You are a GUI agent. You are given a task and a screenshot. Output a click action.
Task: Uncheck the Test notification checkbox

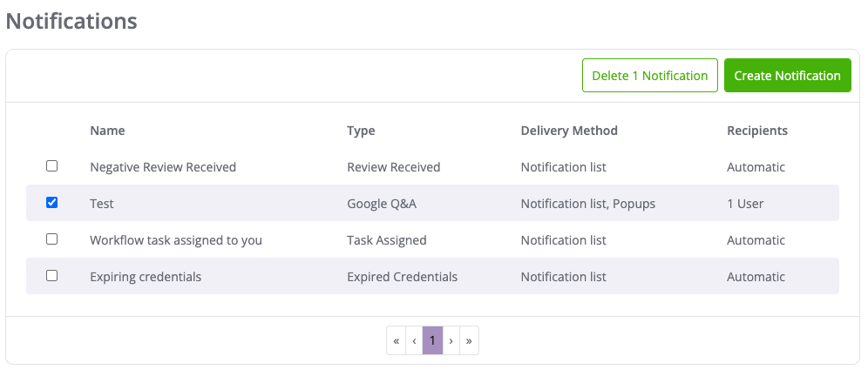coord(51,203)
